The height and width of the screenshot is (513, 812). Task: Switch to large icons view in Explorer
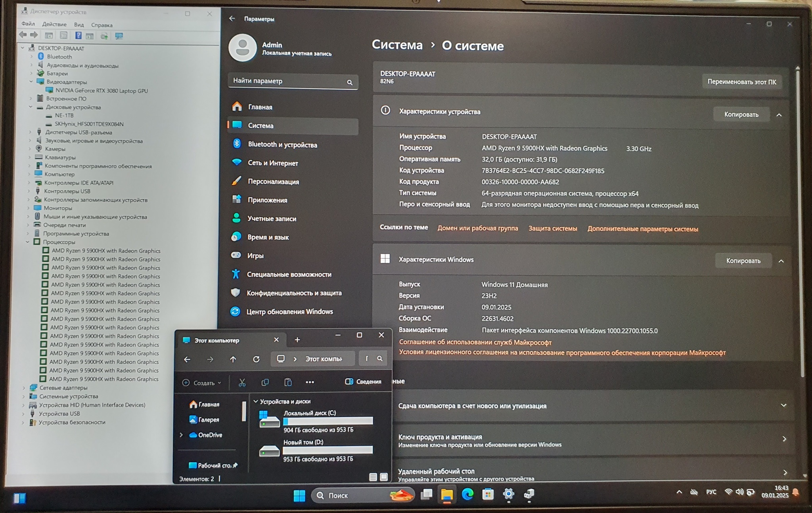384,477
